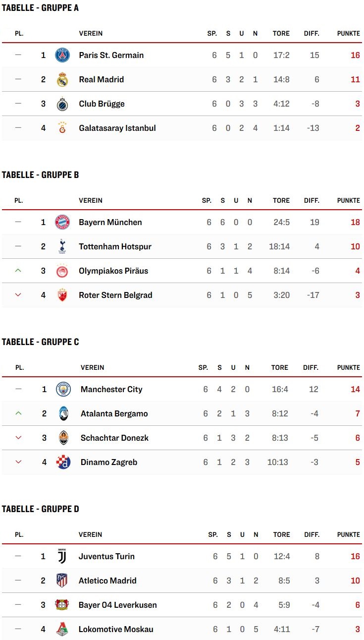Screen dimensions: 364x640
Task: Open the Galatasaray Istanbul team link
Action: (117, 128)
